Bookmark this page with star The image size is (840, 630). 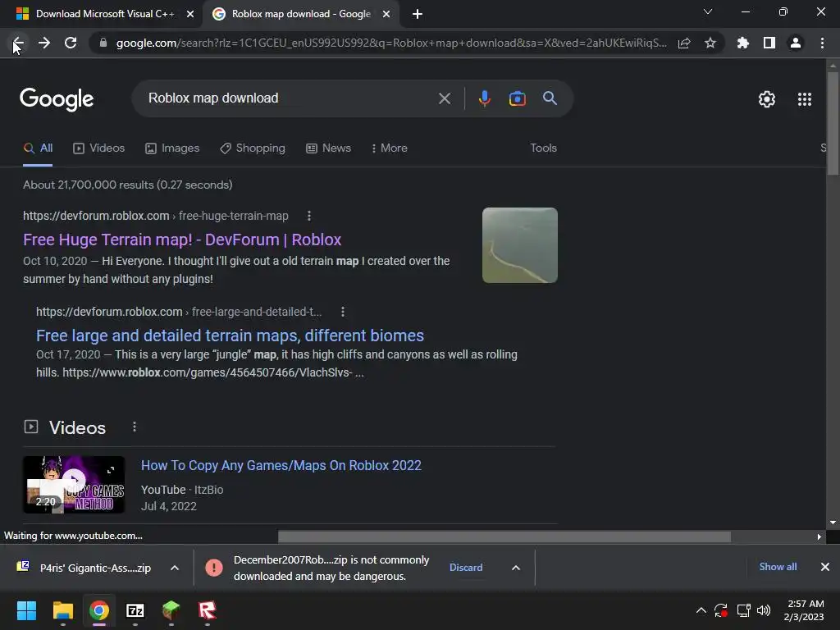pos(710,43)
